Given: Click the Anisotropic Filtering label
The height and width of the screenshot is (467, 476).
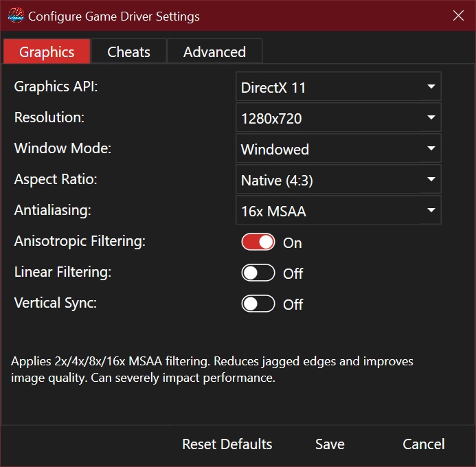Looking at the screenshot, I should [x=80, y=241].
